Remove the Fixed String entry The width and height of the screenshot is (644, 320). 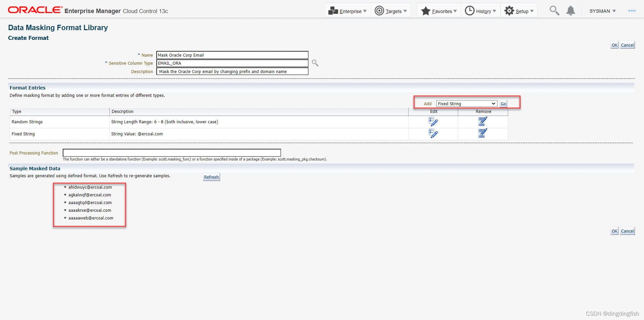483,133
